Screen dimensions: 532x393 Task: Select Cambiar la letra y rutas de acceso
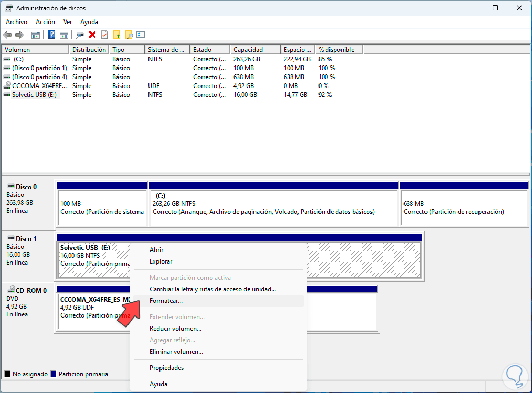tap(219, 289)
